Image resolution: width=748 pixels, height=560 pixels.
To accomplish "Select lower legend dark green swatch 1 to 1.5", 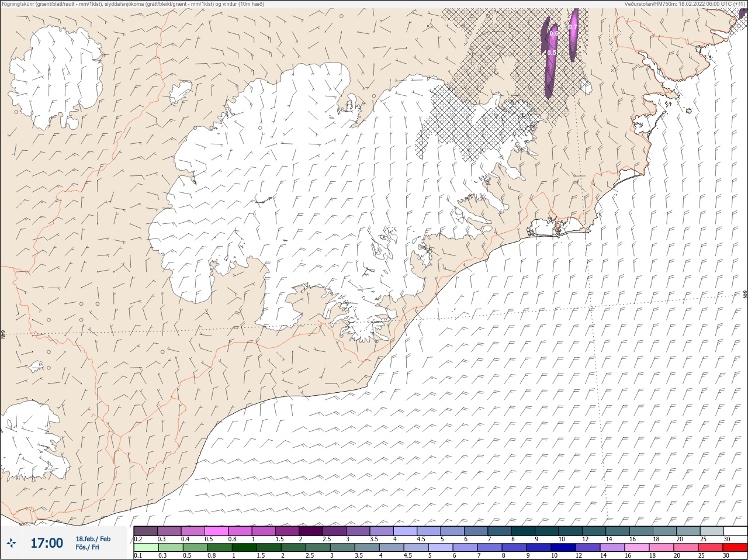I will pos(243,548).
